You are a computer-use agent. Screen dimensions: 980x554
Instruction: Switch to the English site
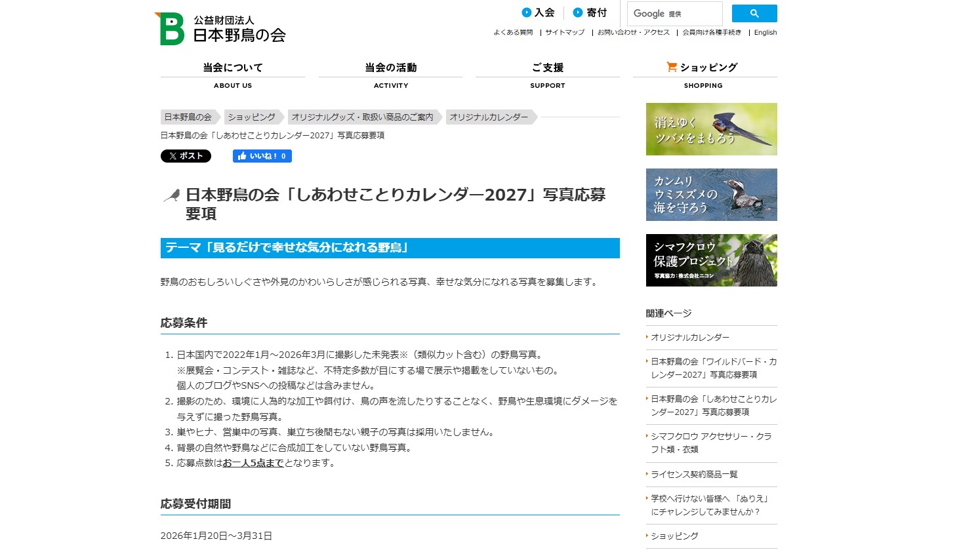[x=765, y=33]
